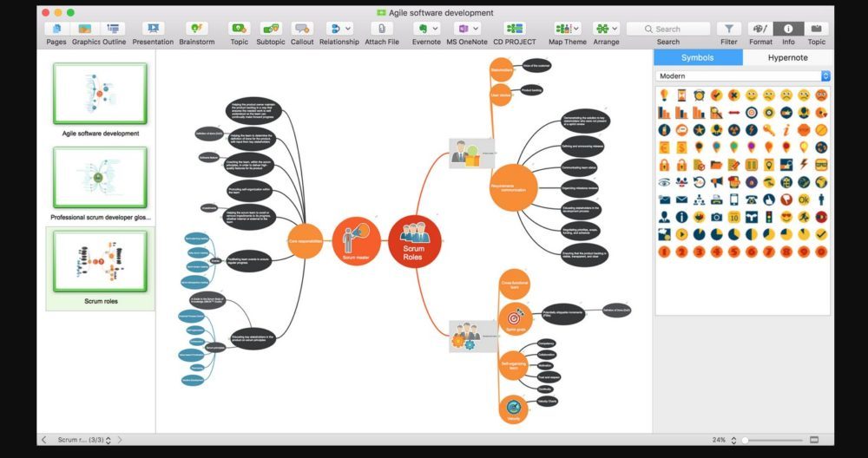Toggle the Outline view
The image size is (868, 458).
coord(114,29)
